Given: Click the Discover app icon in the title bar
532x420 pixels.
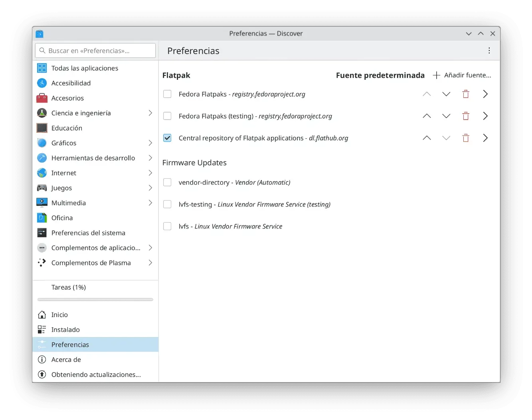Looking at the screenshot, I should point(40,34).
